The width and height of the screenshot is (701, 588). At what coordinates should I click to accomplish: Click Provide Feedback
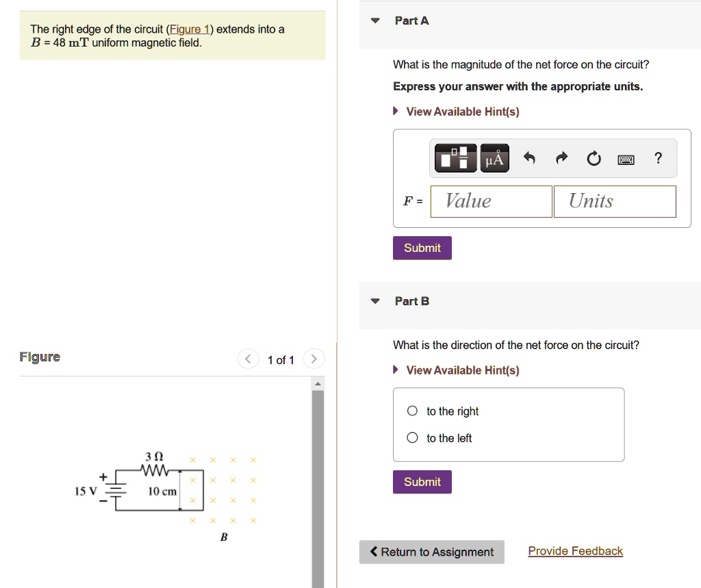575,550
